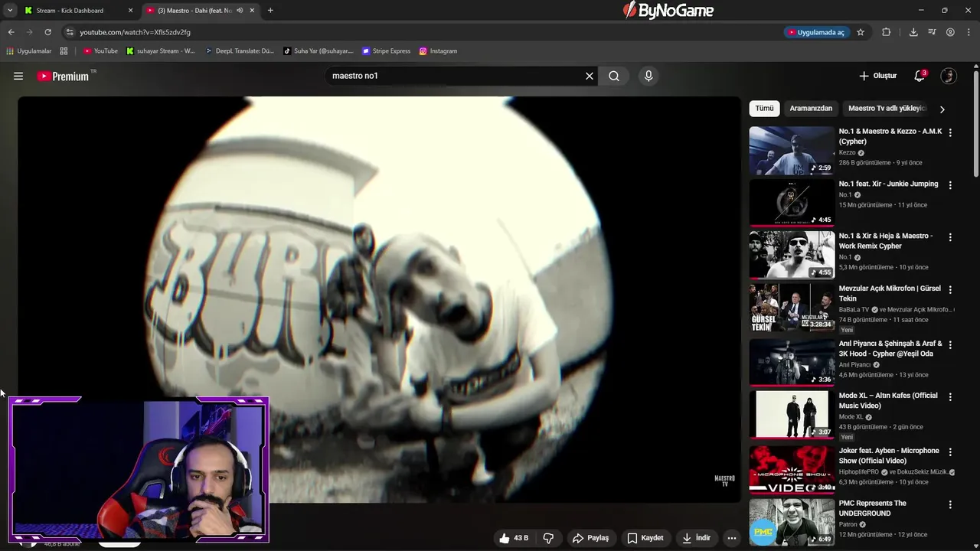Open the YouTube bookmark

coord(100,51)
